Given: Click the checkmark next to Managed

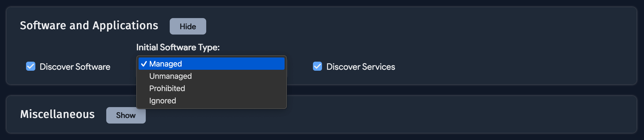Looking at the screenshot, I should [x=143, y=64].
